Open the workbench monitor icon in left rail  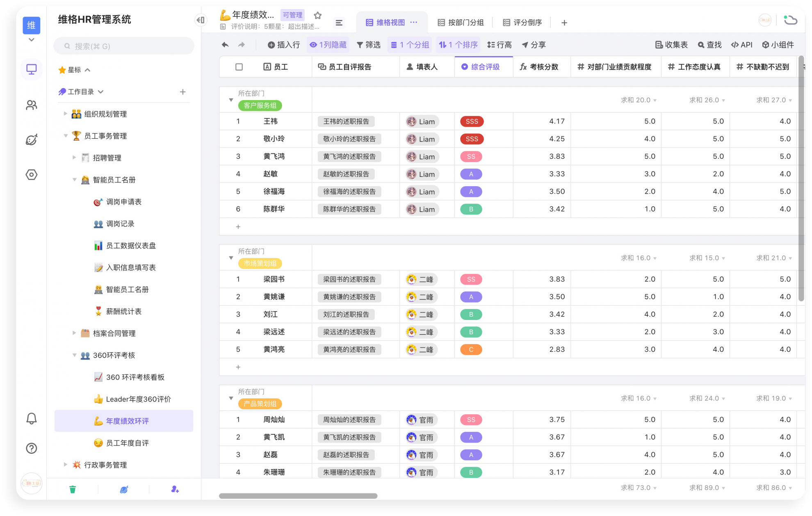[x=32, y=69]
